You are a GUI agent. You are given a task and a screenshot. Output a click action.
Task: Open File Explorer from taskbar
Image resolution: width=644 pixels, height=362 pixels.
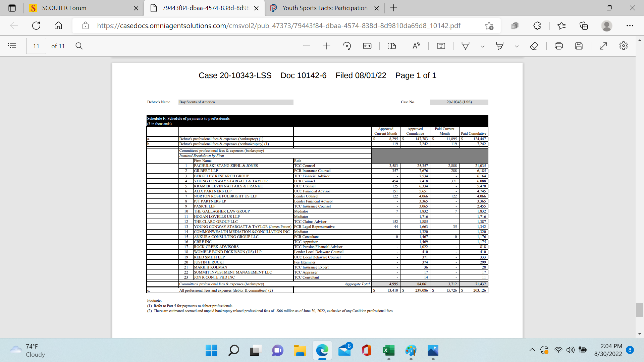click(300, 351)
